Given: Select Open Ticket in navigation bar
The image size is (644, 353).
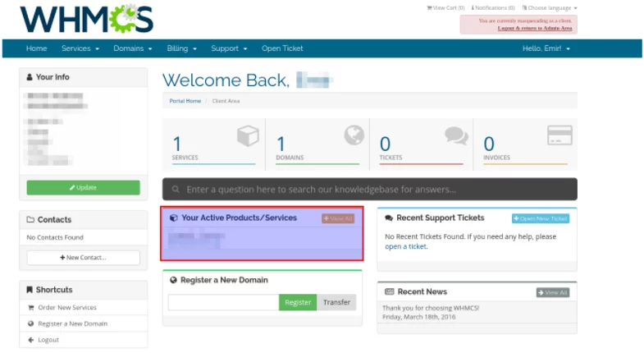Looking at the screenshot, I should 282,48.
